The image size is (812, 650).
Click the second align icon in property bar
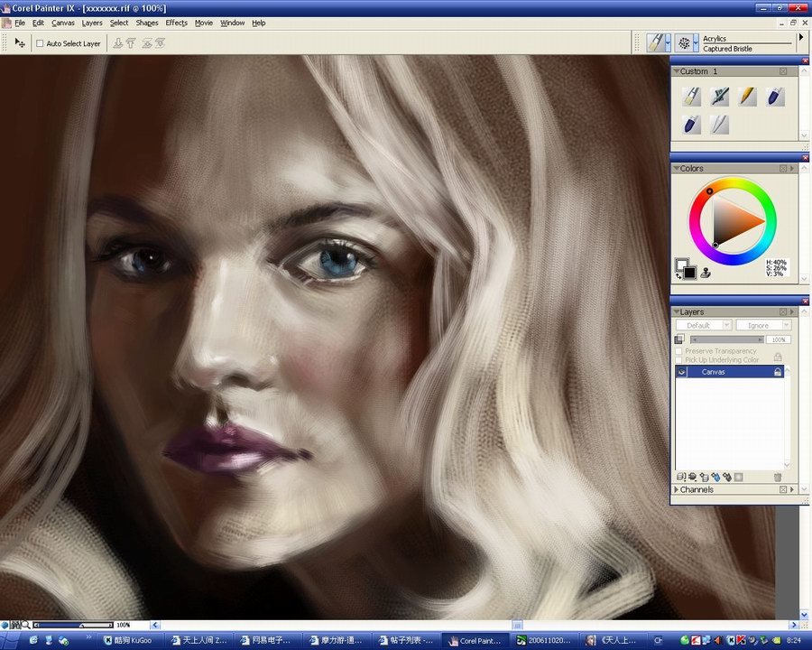click(x=131, y=43)
